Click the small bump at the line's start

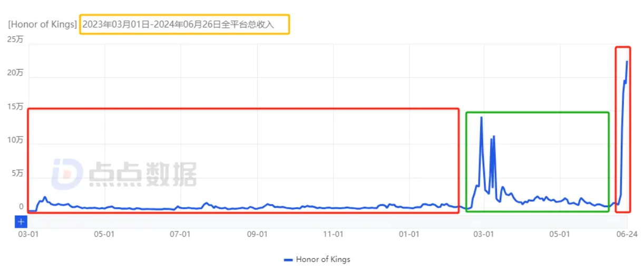coord(45,198)
